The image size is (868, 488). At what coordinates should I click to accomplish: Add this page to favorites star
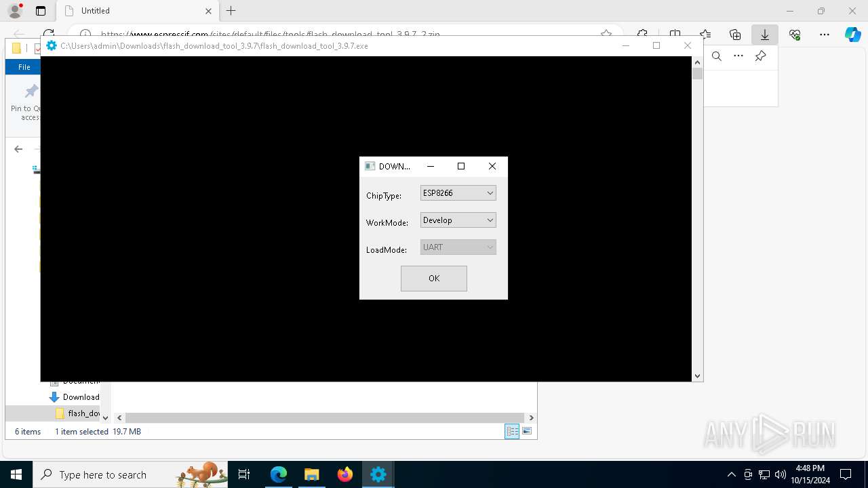[x=606, y=34]
